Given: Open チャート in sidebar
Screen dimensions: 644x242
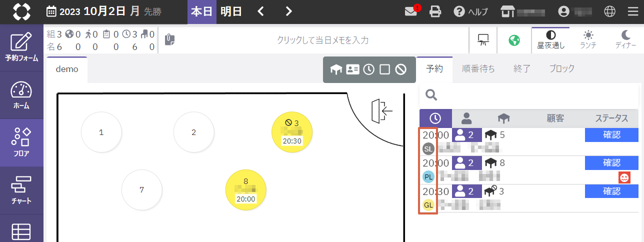Looking at the screenshot, I should coord(21,190).
